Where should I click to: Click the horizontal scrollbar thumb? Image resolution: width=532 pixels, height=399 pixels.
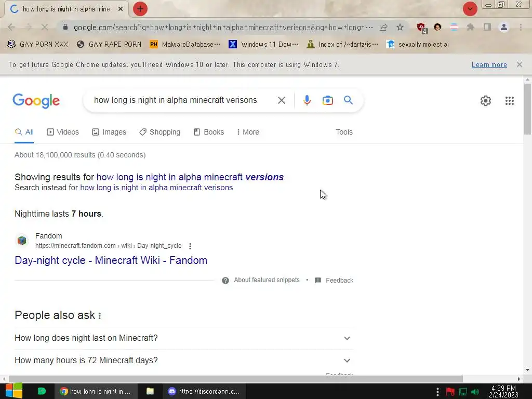click(x=235, y=379)
